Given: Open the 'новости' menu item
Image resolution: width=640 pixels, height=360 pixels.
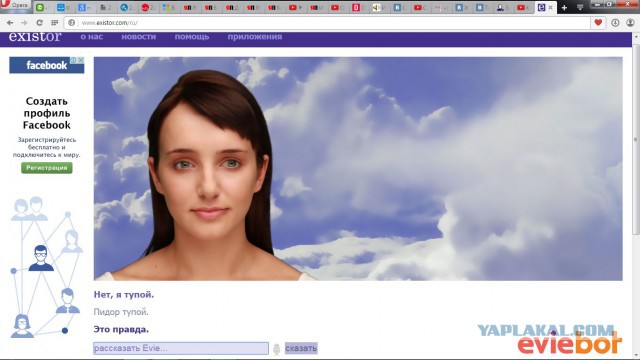Looking at the screenshot, I should click(x=138, y=37).
